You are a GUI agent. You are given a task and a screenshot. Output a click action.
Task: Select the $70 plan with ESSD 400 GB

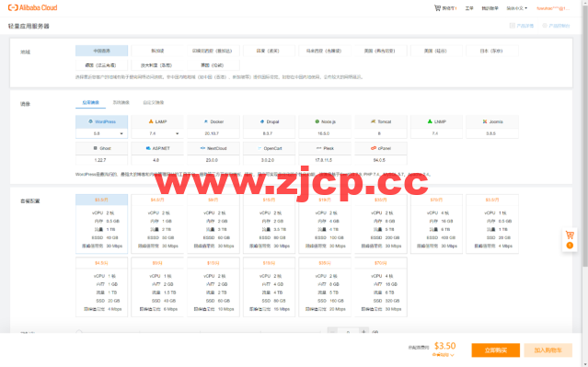click(436, 224)
